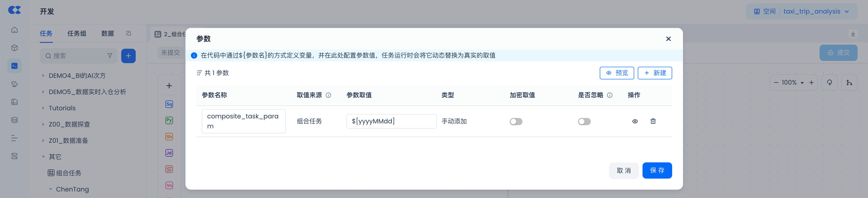The height and width of the screenshot is (198, 868).
Task: Click the filter icon in the search box
Action: [110, 56]
